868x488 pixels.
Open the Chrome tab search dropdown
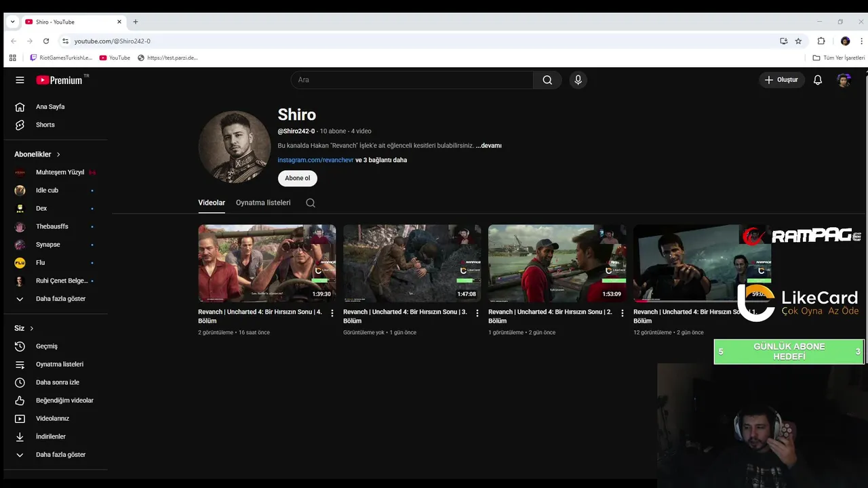pos(12,22)
